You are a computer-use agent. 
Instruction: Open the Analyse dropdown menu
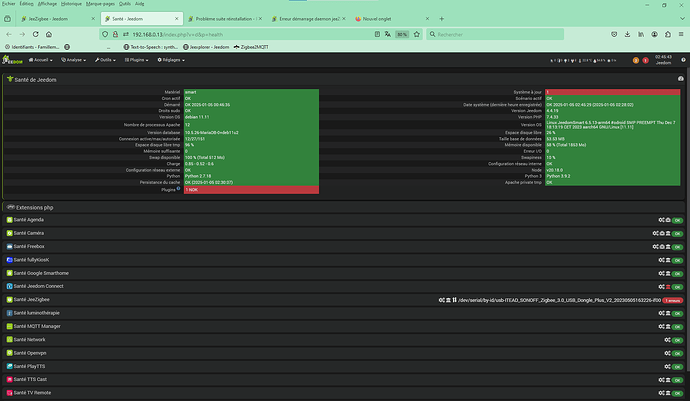[x=73, y=60]
